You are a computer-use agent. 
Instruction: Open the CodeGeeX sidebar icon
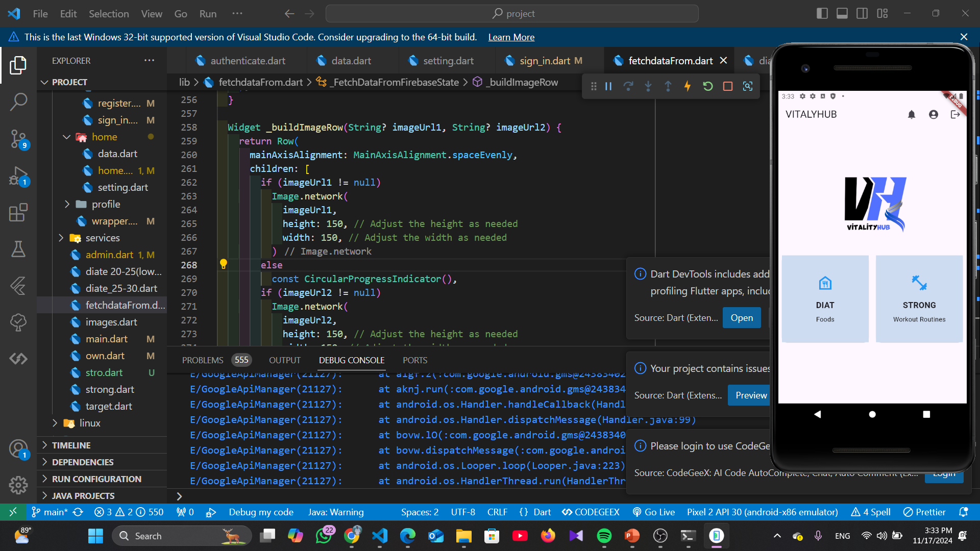(18, 359)
